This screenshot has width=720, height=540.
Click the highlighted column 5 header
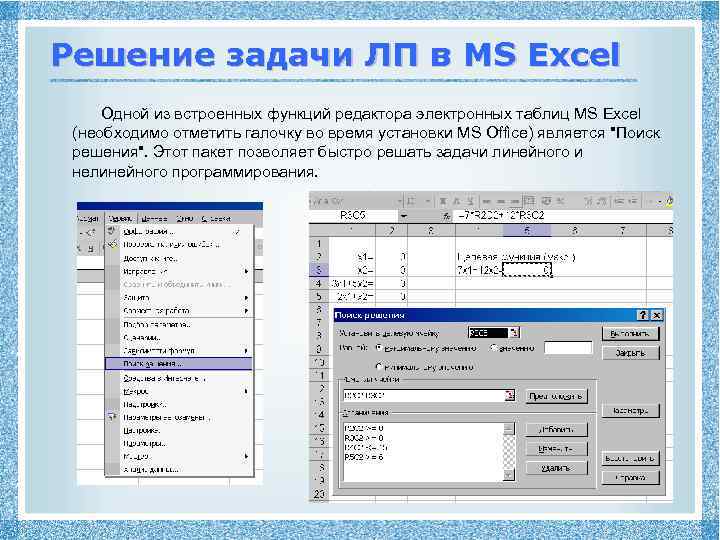527,231
